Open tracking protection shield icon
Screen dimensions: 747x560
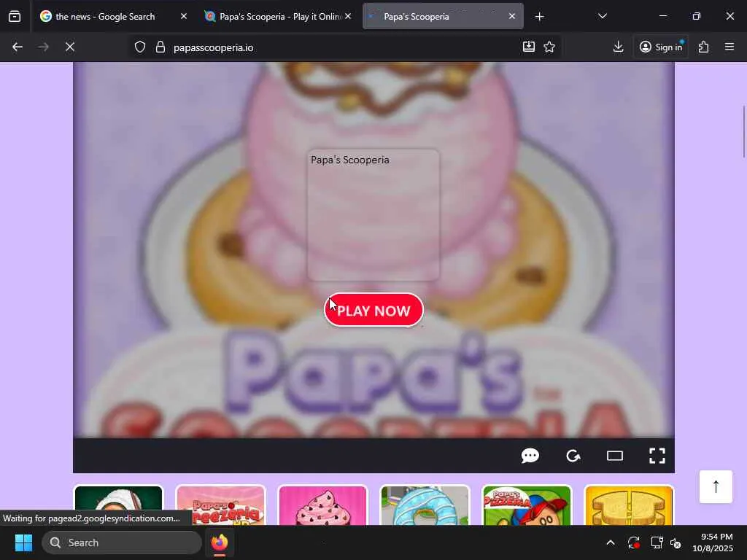(139, 47)
